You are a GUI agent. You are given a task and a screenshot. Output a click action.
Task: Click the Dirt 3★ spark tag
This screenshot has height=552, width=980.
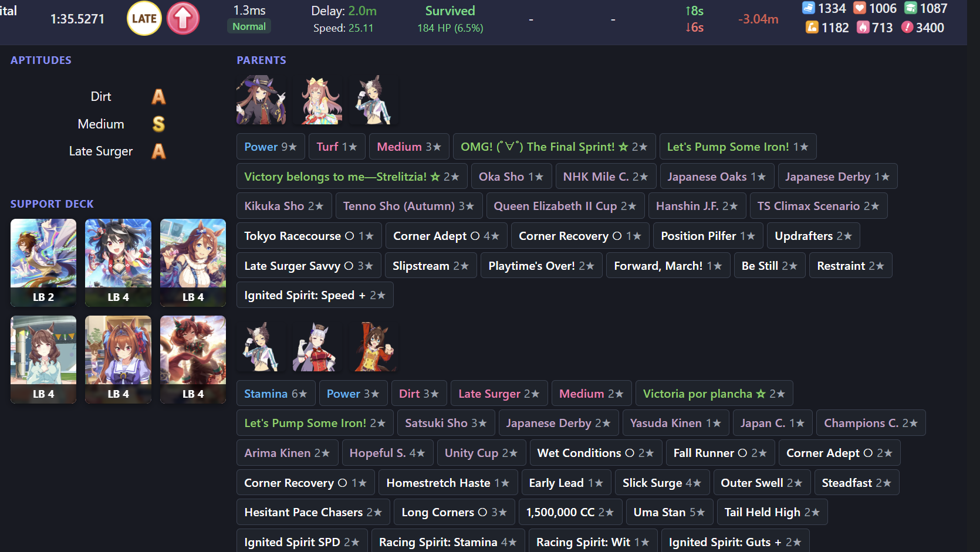(419, 394)
